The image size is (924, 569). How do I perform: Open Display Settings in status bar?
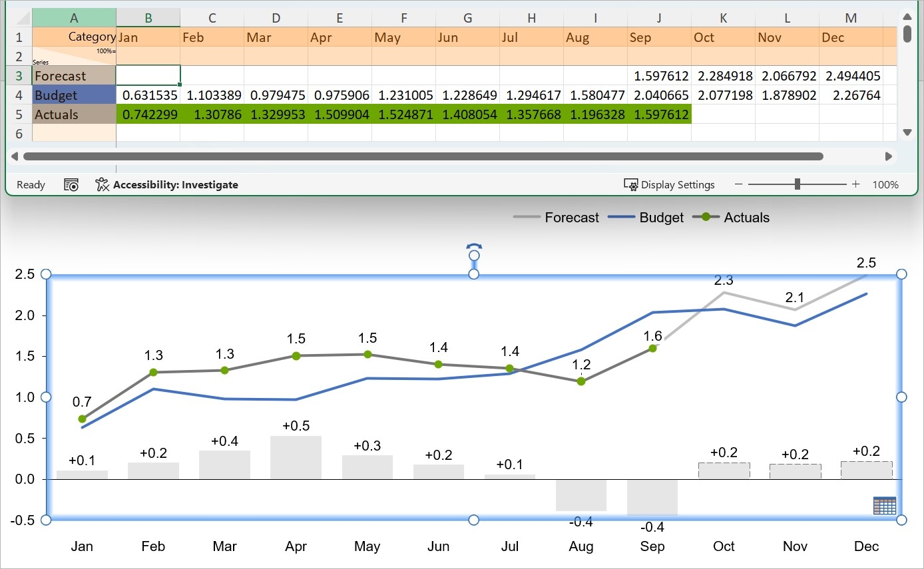[x=669, y=184]
